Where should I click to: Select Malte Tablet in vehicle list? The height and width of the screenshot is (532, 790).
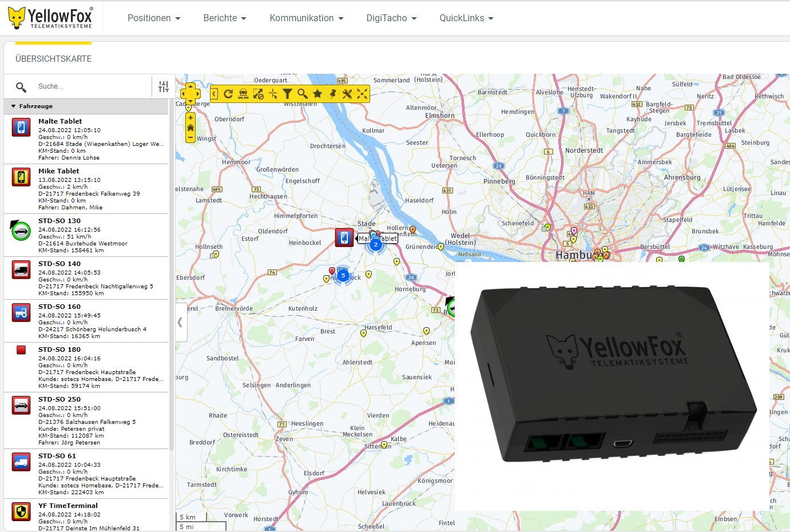click(x=86, y=139)
